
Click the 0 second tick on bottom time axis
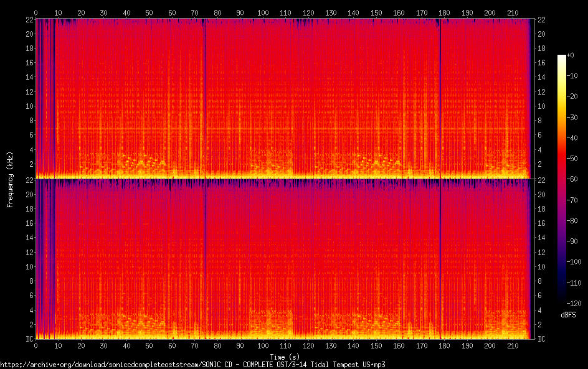tap(36, 346)
